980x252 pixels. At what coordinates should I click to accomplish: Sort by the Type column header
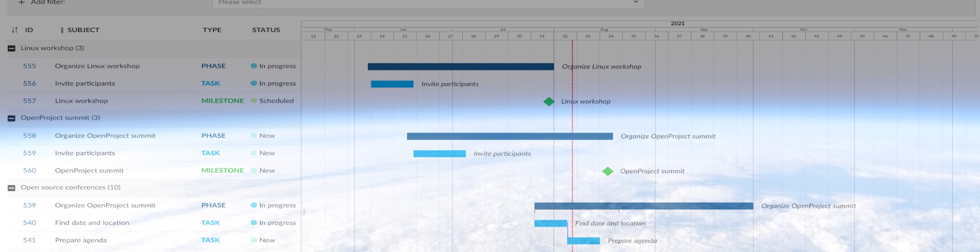pyautogui.click(x=212, y=30)
